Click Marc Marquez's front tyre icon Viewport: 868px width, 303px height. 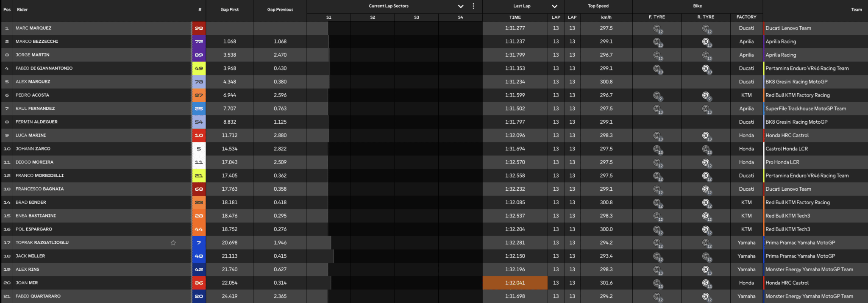657,29
